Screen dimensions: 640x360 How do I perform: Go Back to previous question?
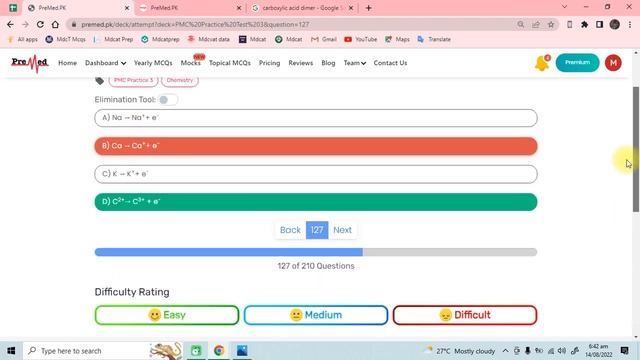tap(290, 230)
